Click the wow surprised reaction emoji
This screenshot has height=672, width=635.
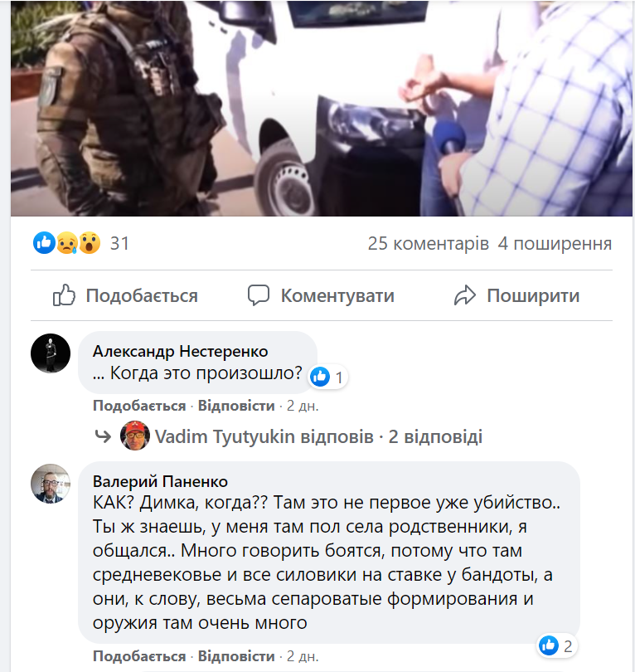[90, 243]
